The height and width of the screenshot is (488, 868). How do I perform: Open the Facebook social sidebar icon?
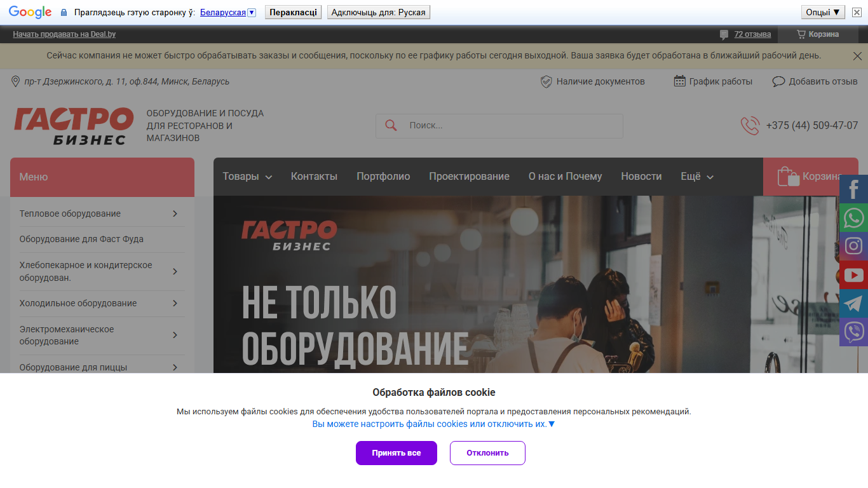point(853,189)
